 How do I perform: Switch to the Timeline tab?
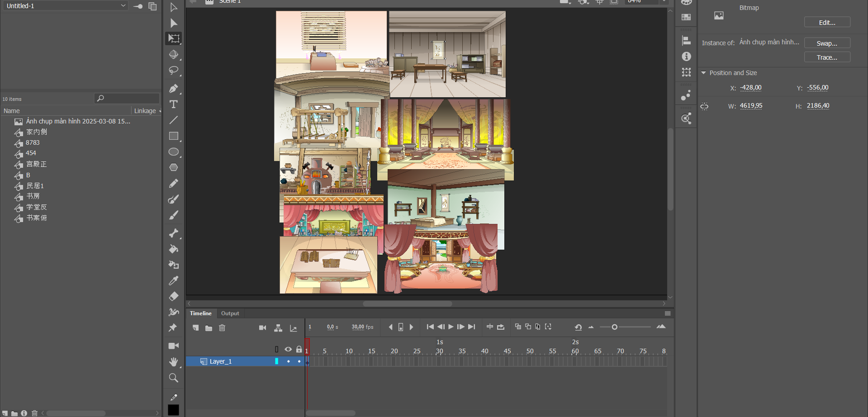click(200, 313)
